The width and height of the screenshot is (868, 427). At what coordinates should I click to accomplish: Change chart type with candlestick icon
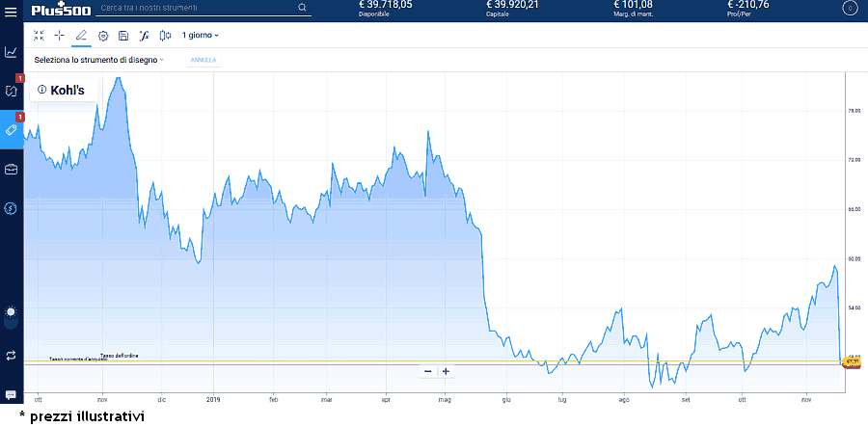click(164, 36)
